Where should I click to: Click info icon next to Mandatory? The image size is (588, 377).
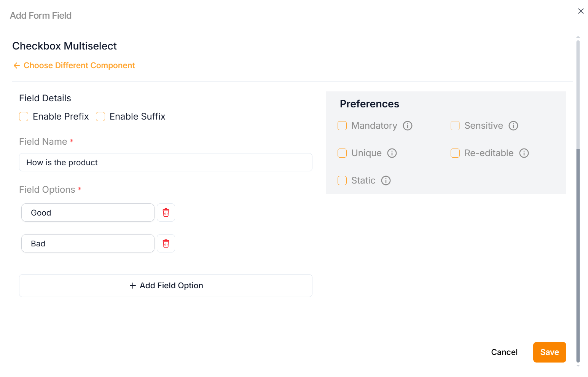[x=408, y=126]
